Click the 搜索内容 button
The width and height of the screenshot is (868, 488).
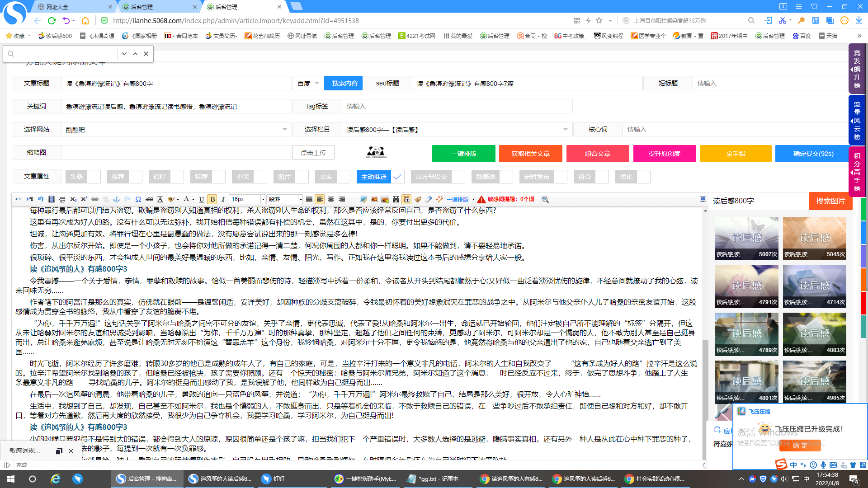(344, 84)
